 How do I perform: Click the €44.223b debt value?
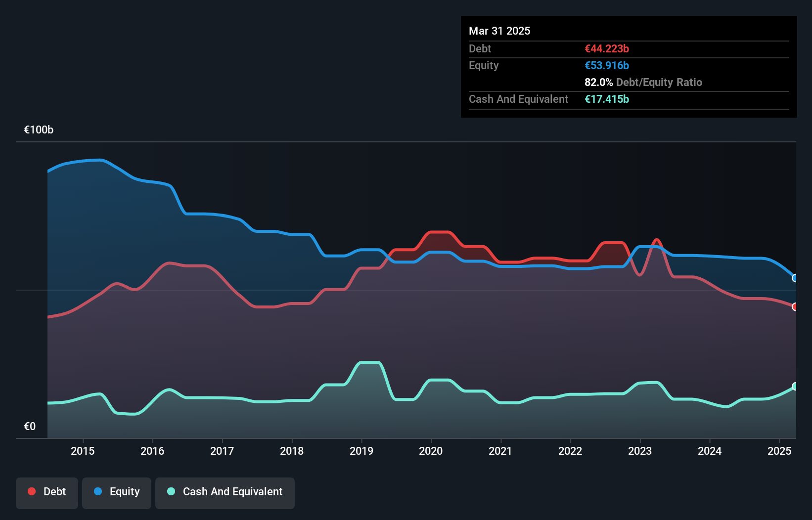(x=607, y=49)
